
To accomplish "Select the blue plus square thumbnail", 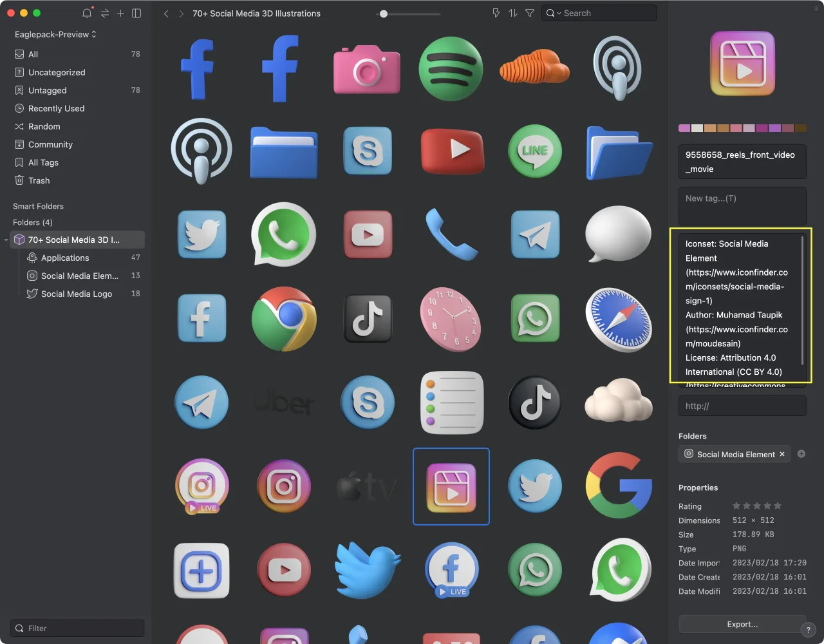I will coord(201,570).
